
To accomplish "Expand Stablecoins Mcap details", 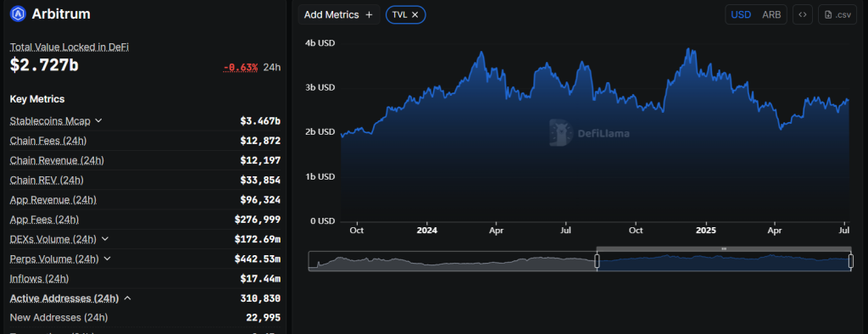I will point(98,120).
